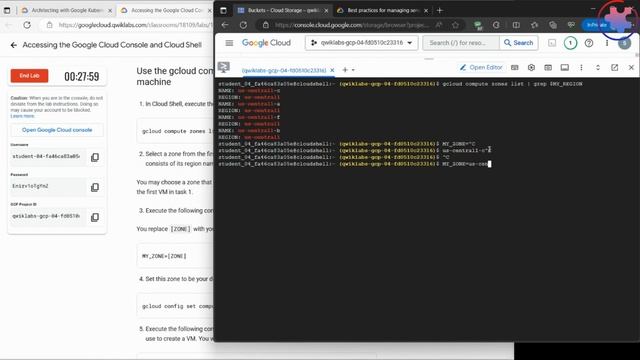Add a new Cloud Shell terminal tab

[345, 70]
